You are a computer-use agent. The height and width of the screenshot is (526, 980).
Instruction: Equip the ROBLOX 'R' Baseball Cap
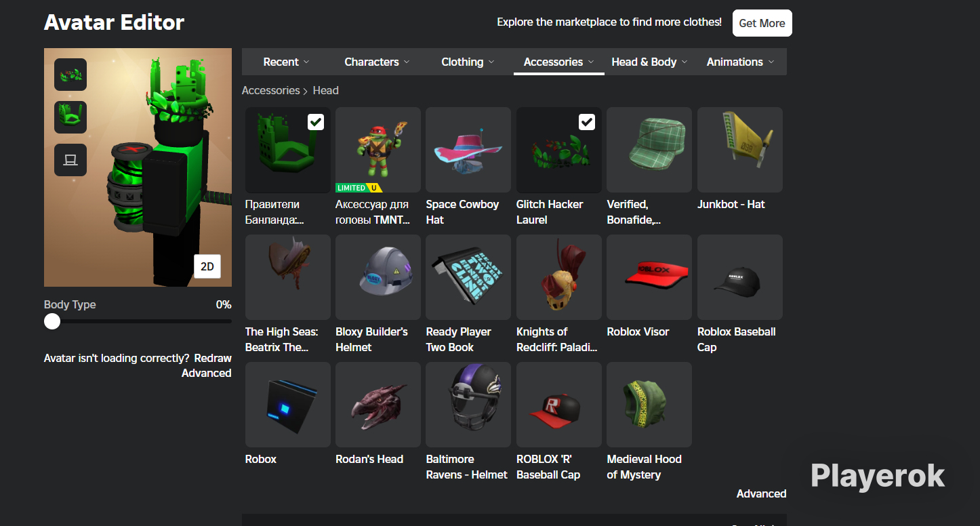[559, 405]
